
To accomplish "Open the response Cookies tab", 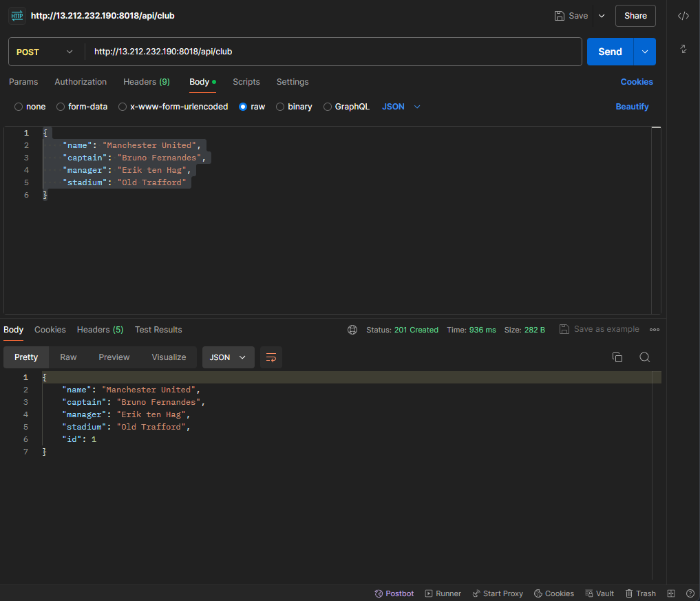I will click(x=50, y=330).
